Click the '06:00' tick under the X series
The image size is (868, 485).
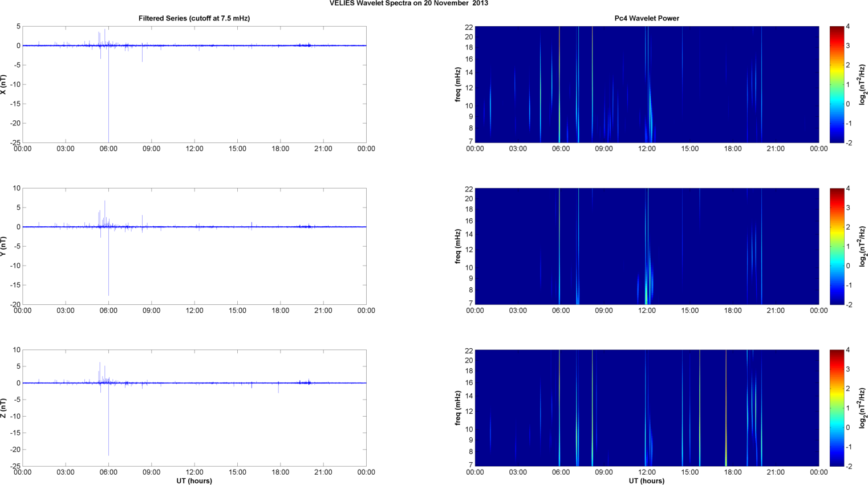tap(108, 149)
